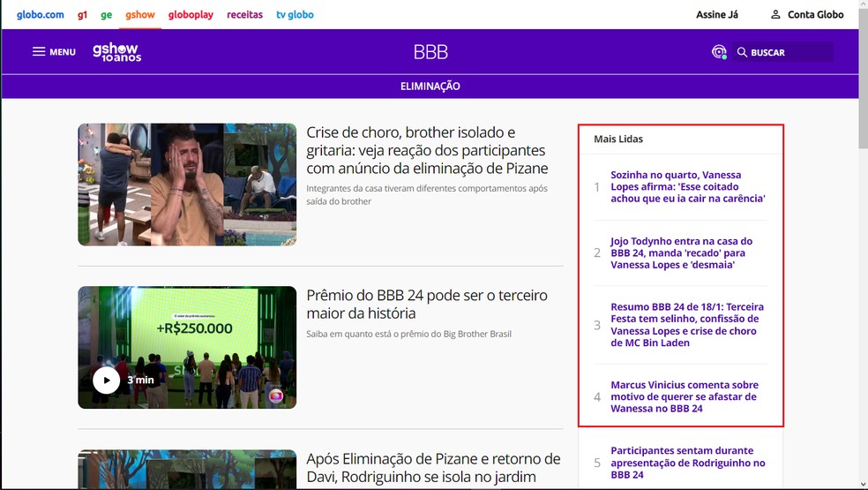Select the ELIMINAÇÃO section label
Screen dimensions: 868x490
click(430, 86)
